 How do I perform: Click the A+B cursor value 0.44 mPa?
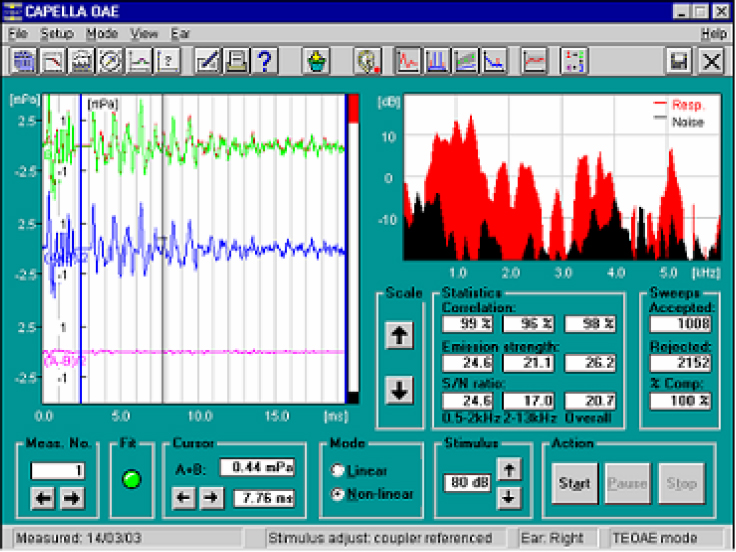258,468
